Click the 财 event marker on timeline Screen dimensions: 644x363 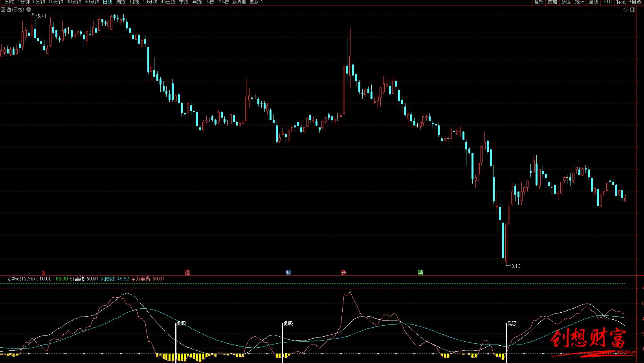pos(288,273)
